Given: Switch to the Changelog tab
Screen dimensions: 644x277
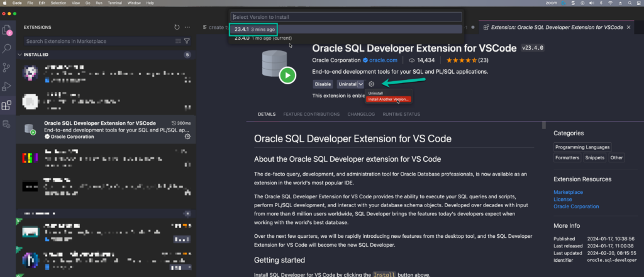Looking at the screenshot, I should pyautogui.click(x=361, y=114).
